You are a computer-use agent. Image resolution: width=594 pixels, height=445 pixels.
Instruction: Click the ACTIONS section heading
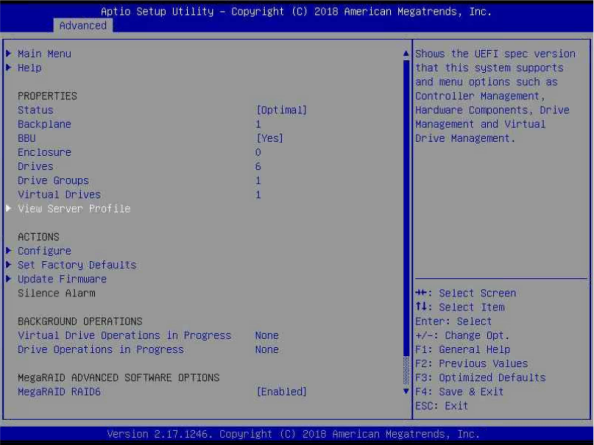pos(39,237)
